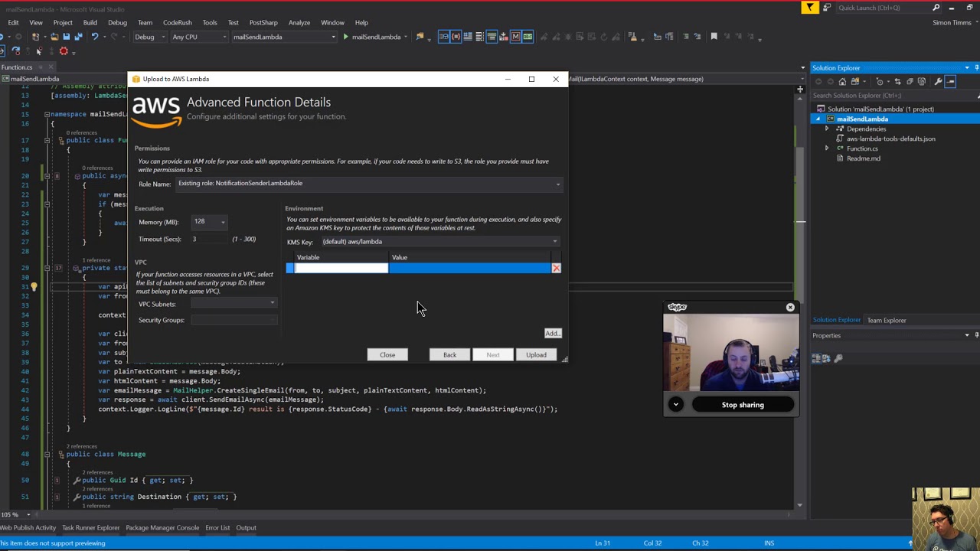Click Add... to add environment variable
This screenshot has width=980, height=551.
pos(552,333)
